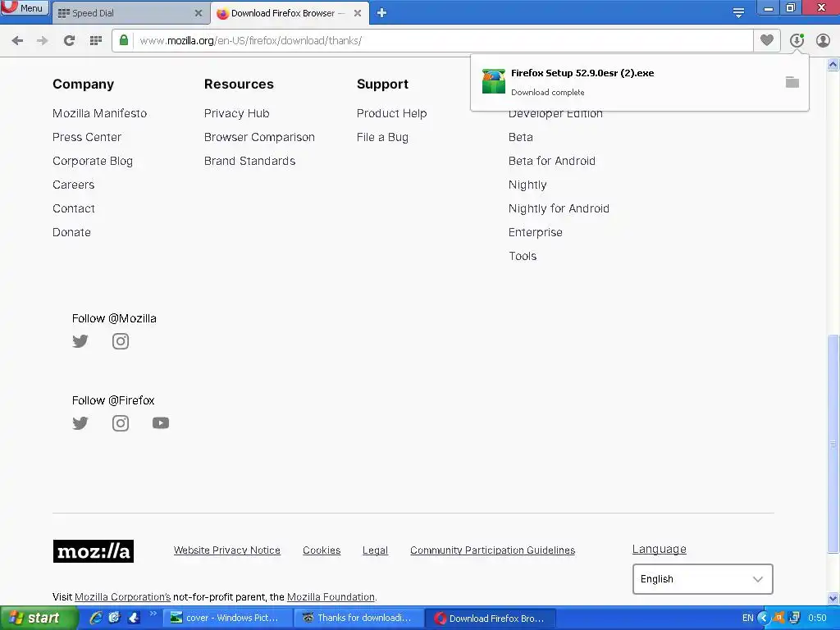Expand hidden system tray icons arrow
Screen dimensions: 840x630
763,619
